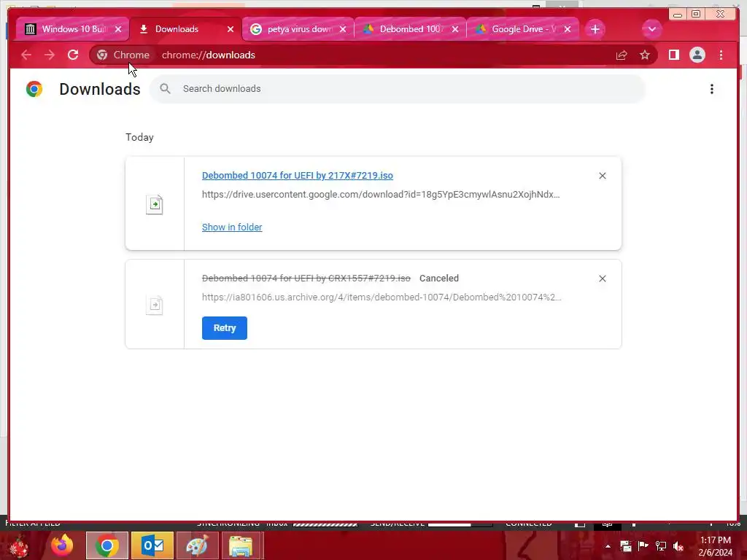Click the muted volume tray icon
The image size is (747, 560).
(678, 546)
